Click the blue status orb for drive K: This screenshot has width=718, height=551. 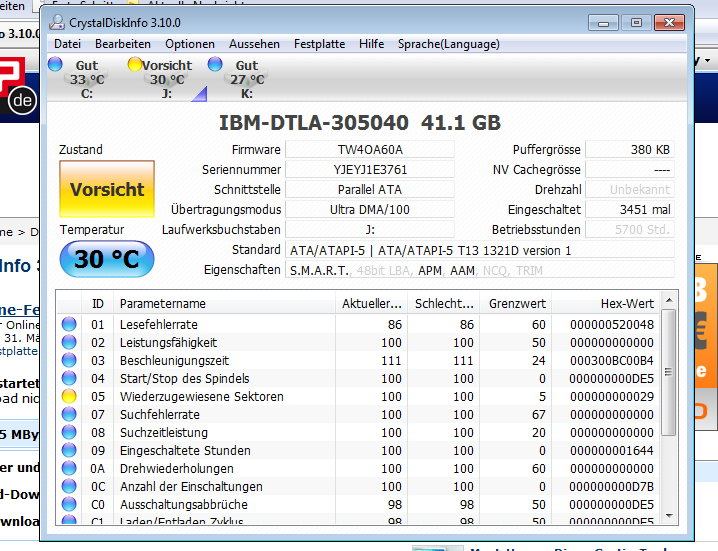[x=215, y=64]
